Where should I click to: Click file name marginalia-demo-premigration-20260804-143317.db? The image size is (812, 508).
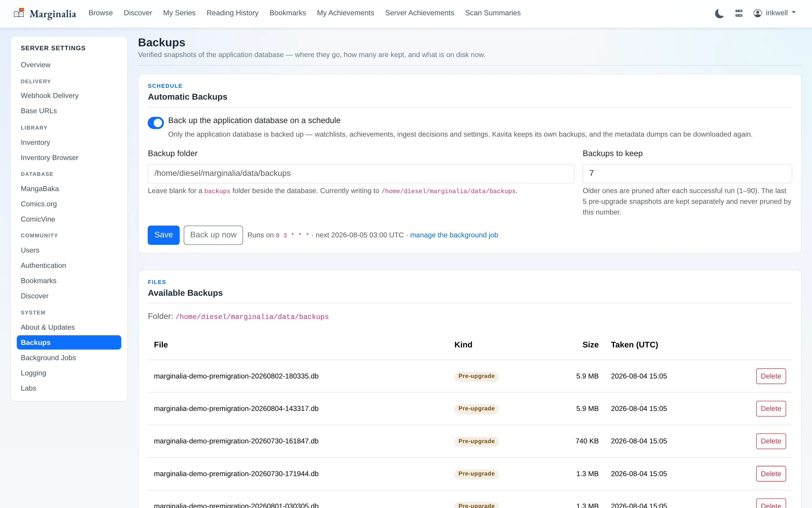(x=236, y=409)
